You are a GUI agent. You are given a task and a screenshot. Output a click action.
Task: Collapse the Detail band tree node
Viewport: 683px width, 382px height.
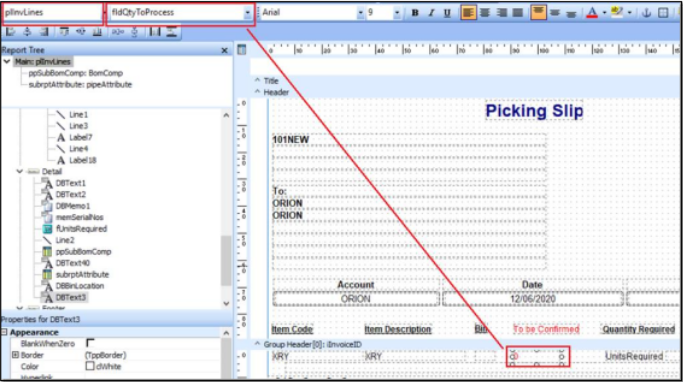click(20, 172)
